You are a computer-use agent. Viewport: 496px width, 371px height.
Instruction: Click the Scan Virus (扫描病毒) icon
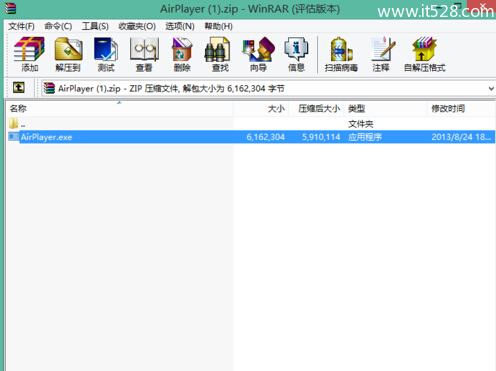[341, 54]
